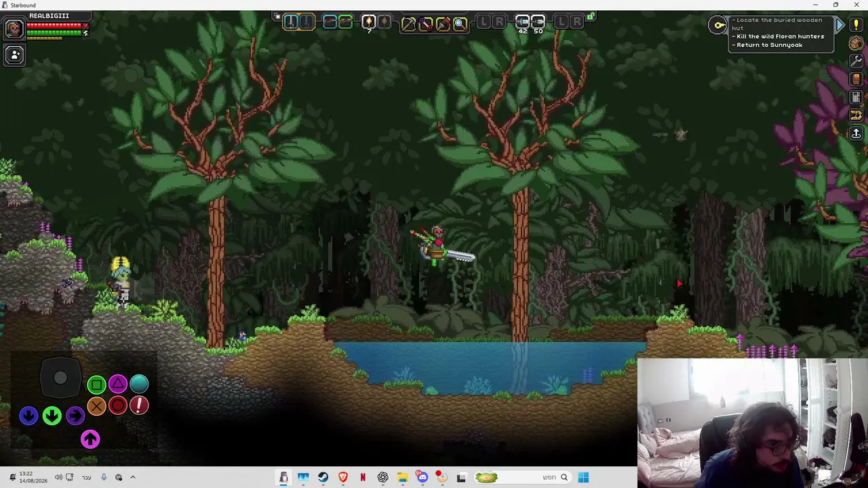Viewport: 868px width, 488px height.
Task: Select the inspection magnifier tool
Action: [460, 24]
